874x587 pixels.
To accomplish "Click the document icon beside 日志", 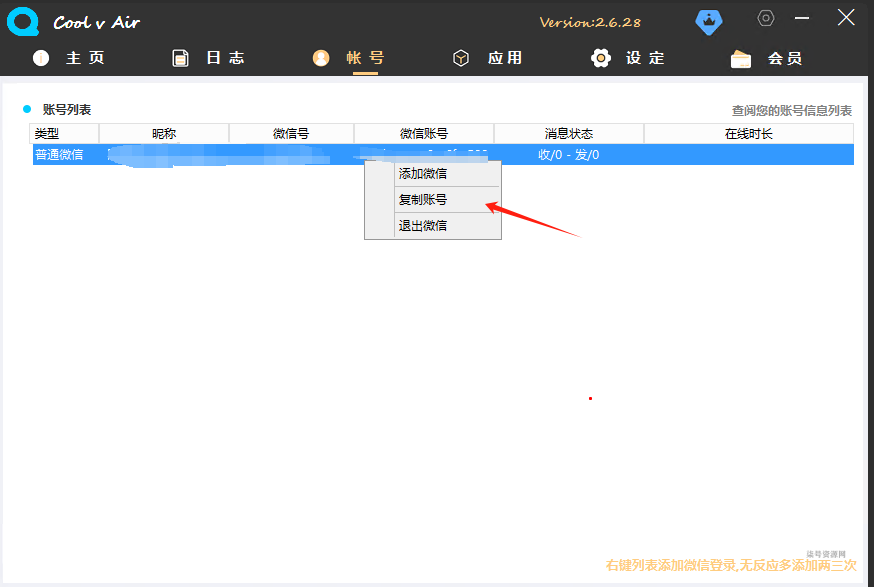I will tap(180, 58).
